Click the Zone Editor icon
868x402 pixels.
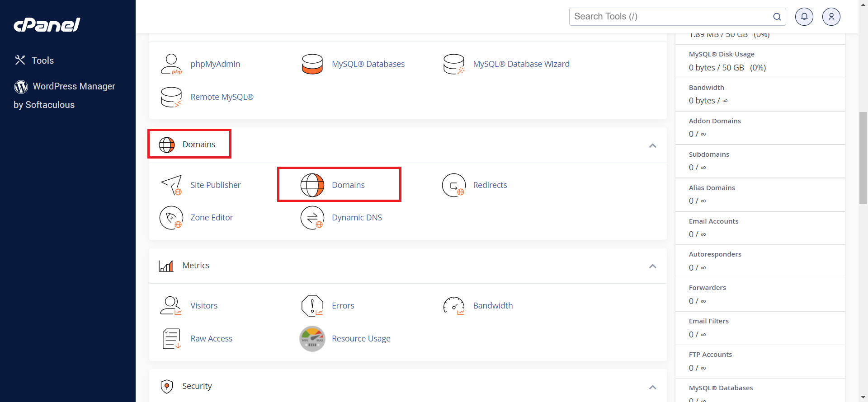click(x=171, y=218)
